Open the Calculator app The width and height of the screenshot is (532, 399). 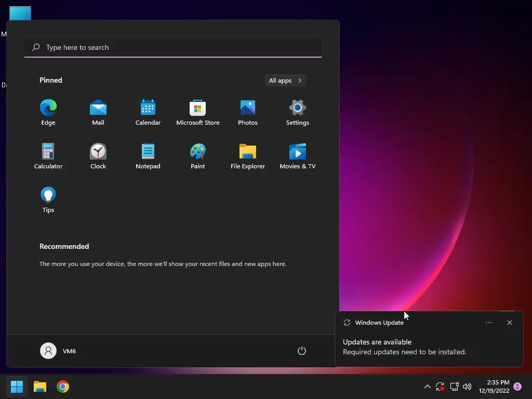48,156
